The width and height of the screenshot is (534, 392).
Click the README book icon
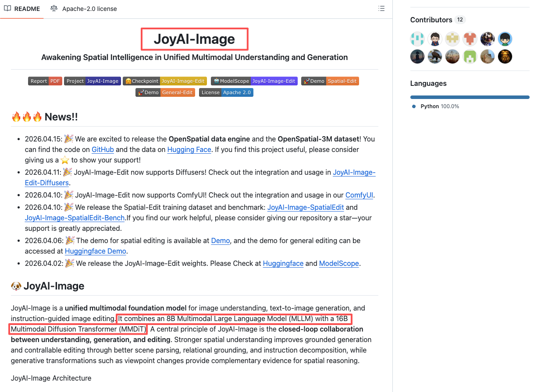click(7, 9)
